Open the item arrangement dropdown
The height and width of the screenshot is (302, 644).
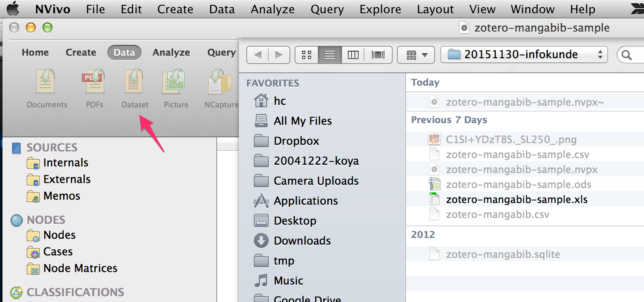[416, 55]
